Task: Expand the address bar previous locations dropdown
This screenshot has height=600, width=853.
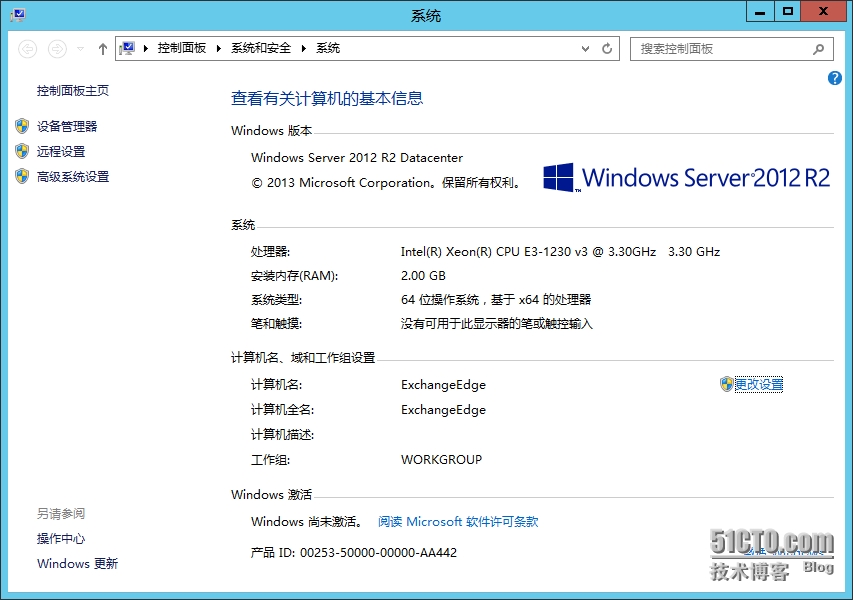Action: (587, 48)
